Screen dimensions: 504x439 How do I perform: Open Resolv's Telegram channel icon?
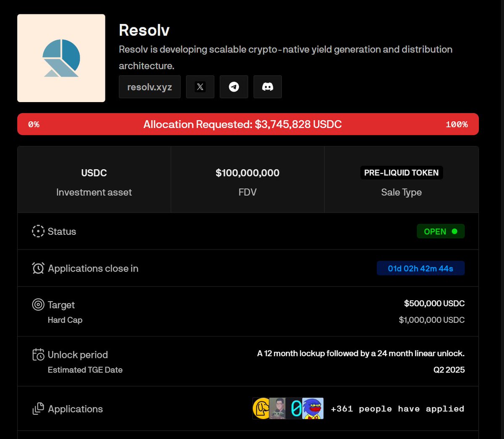[234, 87]
